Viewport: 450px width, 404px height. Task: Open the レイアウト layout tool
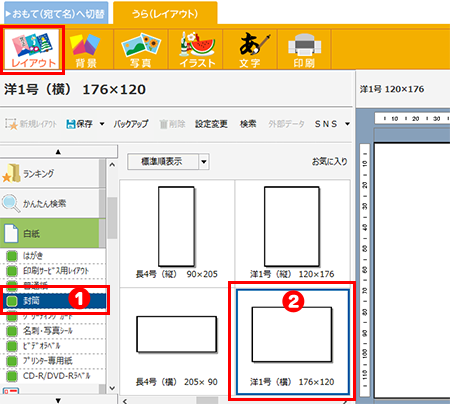pyautogui.click(x=32, y=49)
